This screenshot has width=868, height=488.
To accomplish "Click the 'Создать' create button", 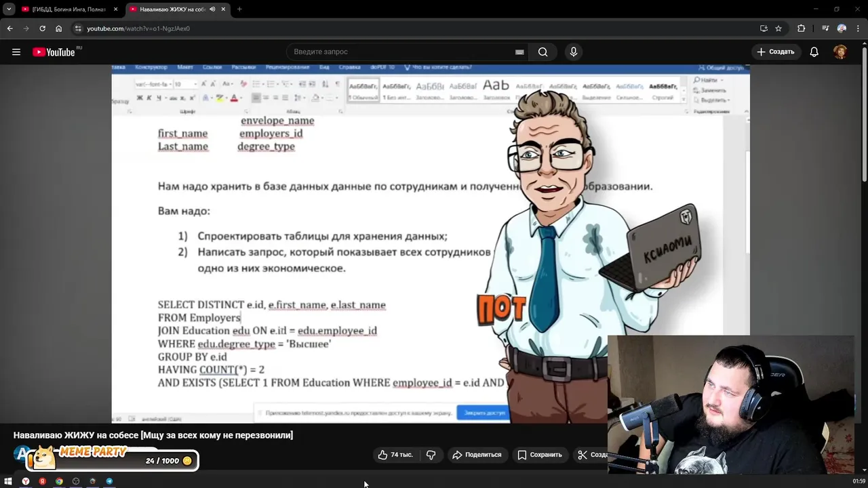I will 775,52.
